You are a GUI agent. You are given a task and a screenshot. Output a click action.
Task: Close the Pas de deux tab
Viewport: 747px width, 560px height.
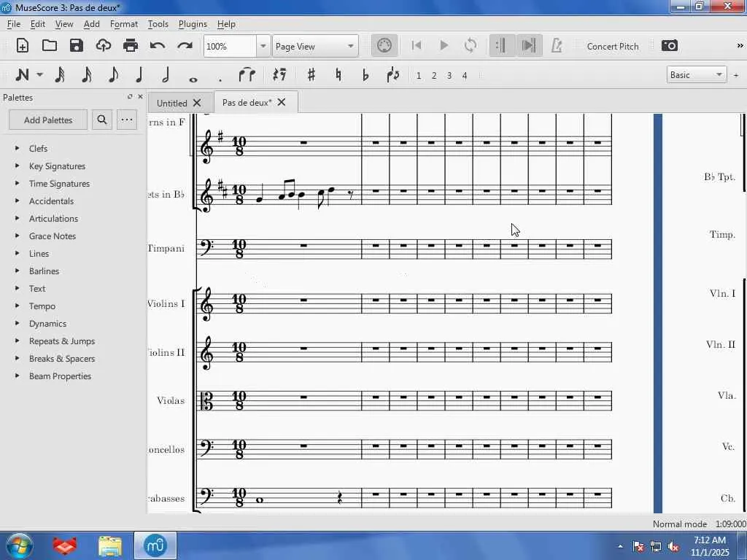point(281,102)
